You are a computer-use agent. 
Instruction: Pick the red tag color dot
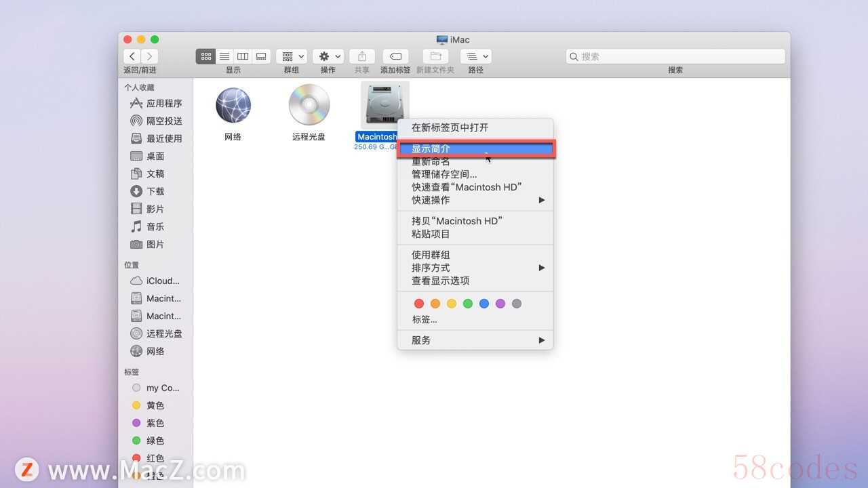tap(419, 304)
